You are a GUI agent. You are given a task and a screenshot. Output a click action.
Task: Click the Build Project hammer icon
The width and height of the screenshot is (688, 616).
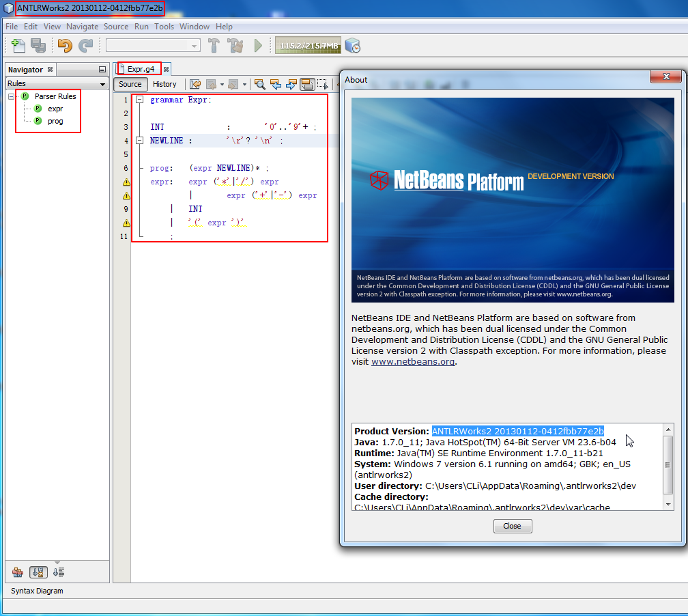click(x=214, y=45)
